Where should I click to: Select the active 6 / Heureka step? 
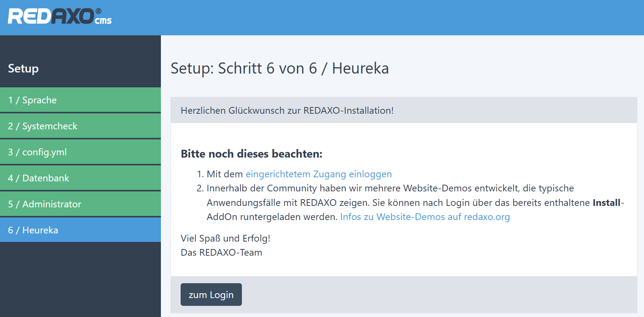click(33, 230)
